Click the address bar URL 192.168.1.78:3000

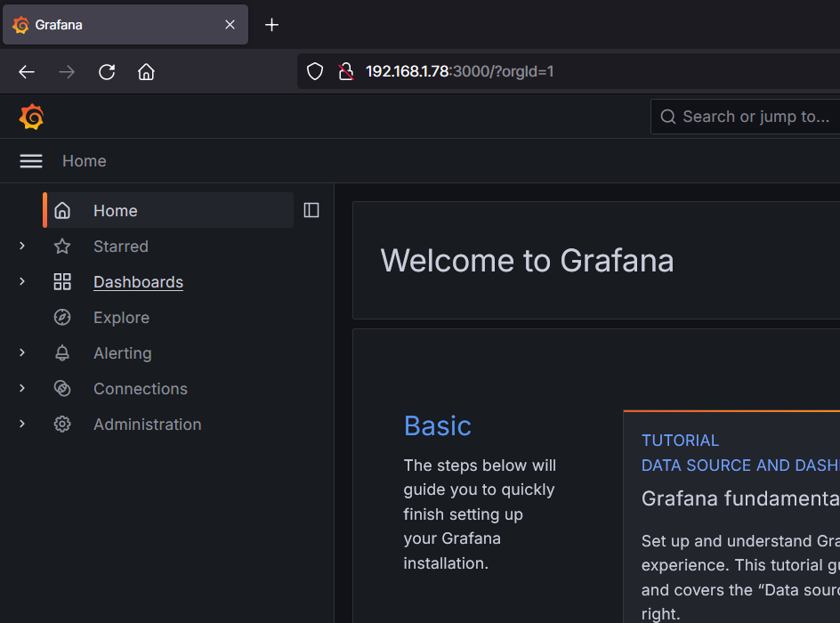(459, 71)
